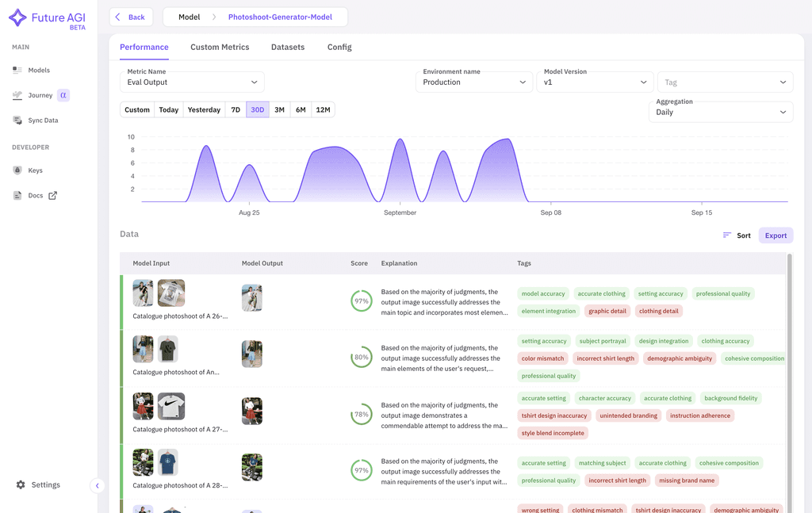Click the Sort icon above the data table

(x=727, y=235)
